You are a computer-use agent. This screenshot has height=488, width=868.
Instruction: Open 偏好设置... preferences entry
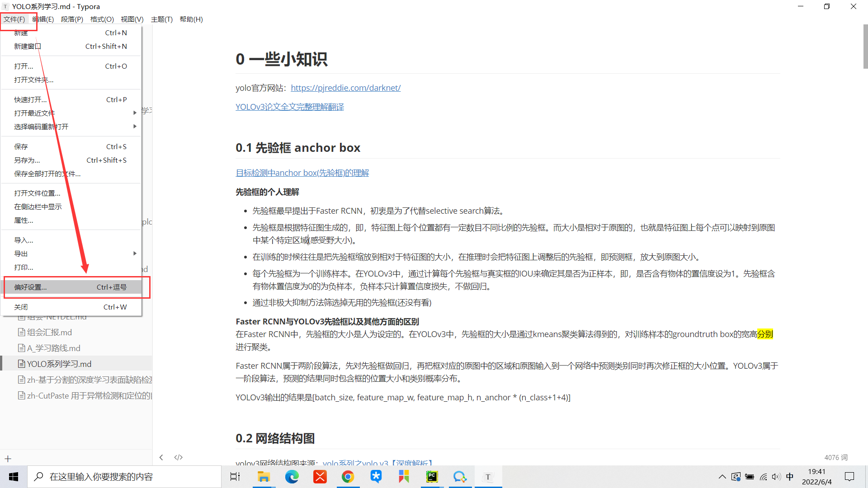pos(71,287)
